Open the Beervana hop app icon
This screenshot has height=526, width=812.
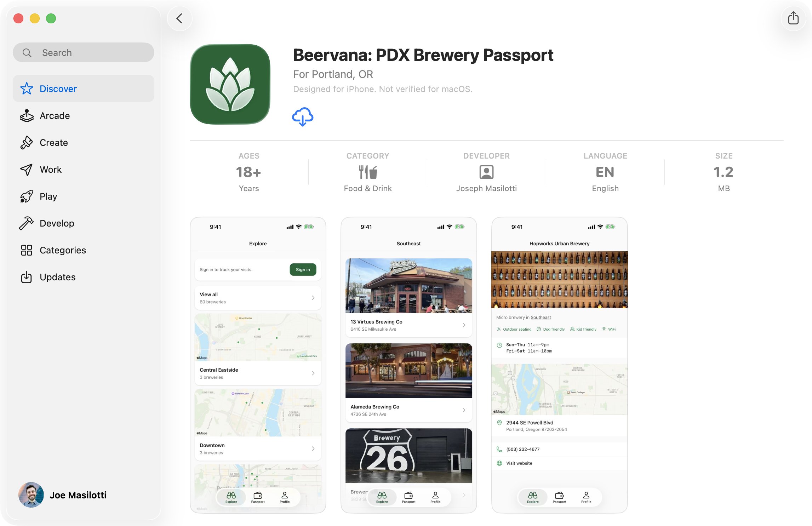click(x=230, y=84)
